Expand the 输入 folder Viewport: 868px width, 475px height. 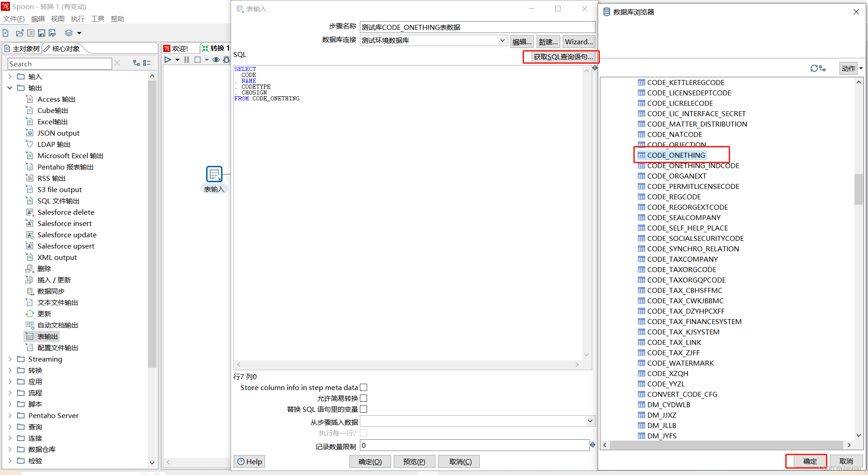10,76
